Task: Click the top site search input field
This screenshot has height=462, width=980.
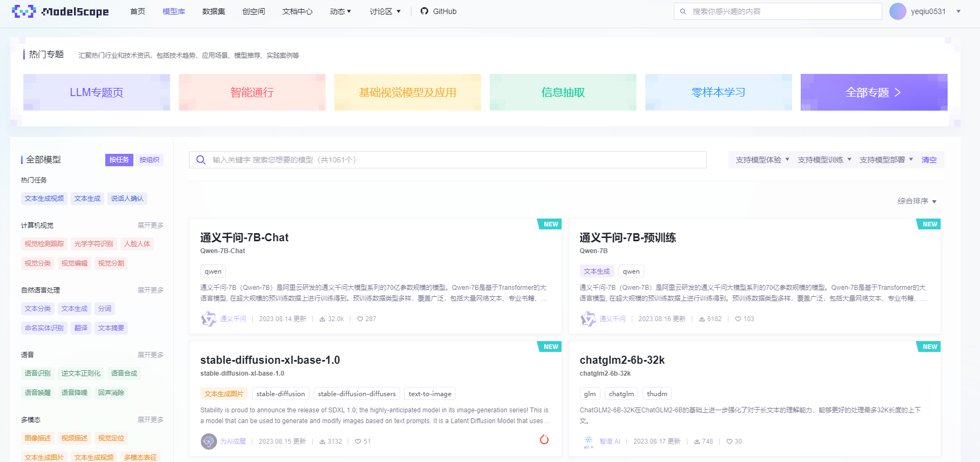Action: click(x=778, y=11)
